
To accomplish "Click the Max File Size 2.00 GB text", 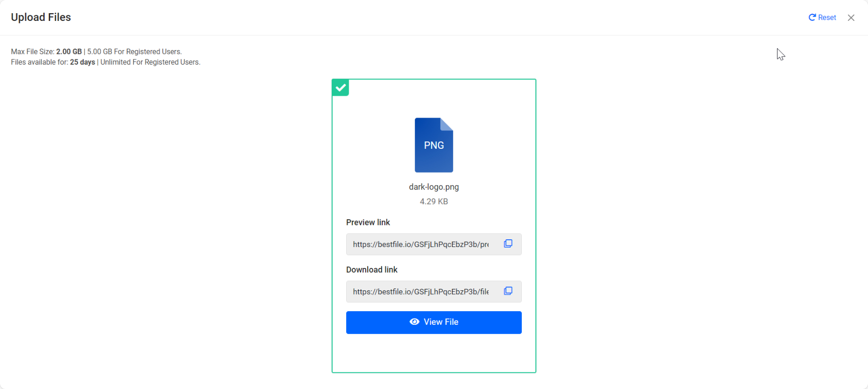I will [x=46, y=52].
